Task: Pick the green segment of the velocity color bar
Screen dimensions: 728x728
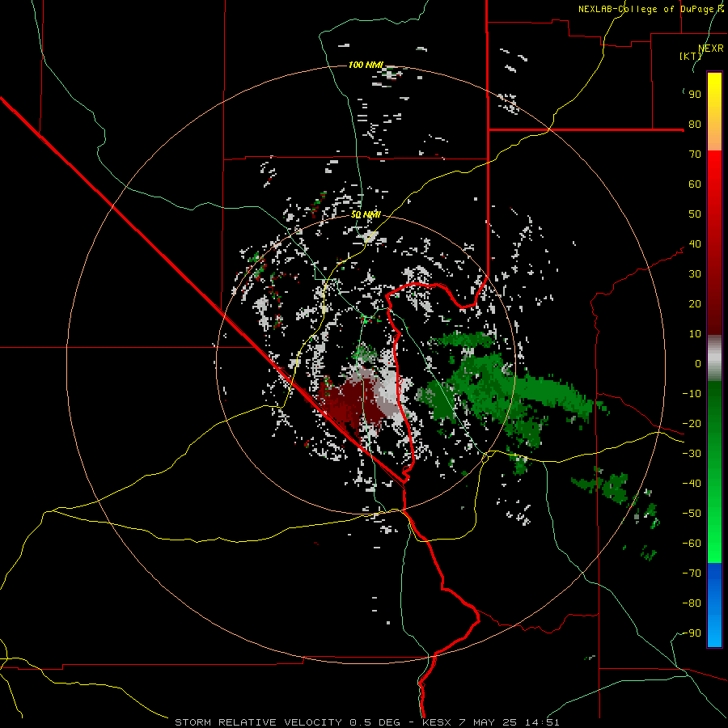Action: pos(714,472)
